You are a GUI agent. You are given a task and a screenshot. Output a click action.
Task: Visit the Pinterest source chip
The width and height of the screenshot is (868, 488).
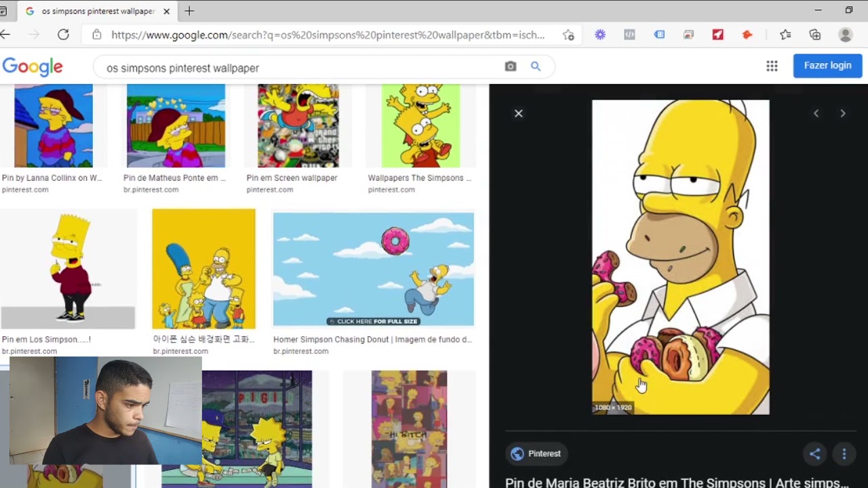coord(536,453)
